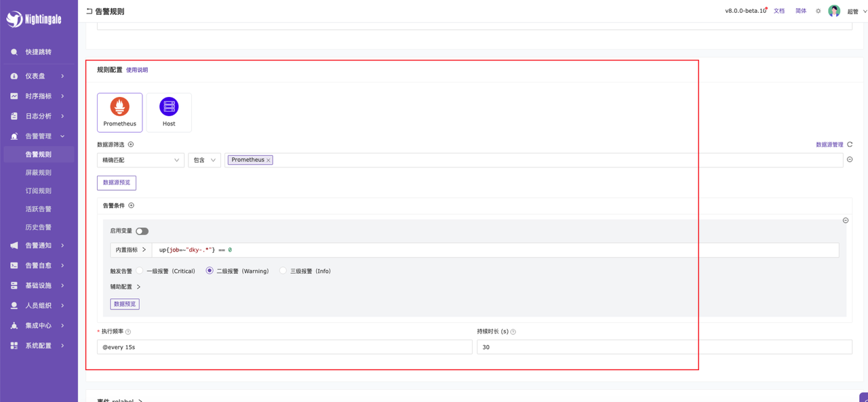Add a new 告警条件 with plus icon
The height and width of the screenshot is (402, 868).
pyautogui.click(x=132, y=205)
